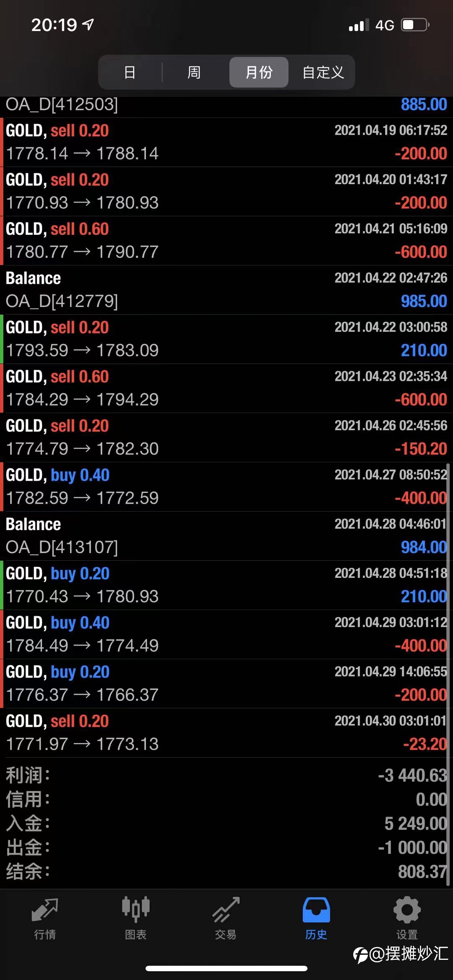Open trade closed 2021.04.19 06:17:52
The height and width of the screenshot is (980, 453).
point(226,142)
